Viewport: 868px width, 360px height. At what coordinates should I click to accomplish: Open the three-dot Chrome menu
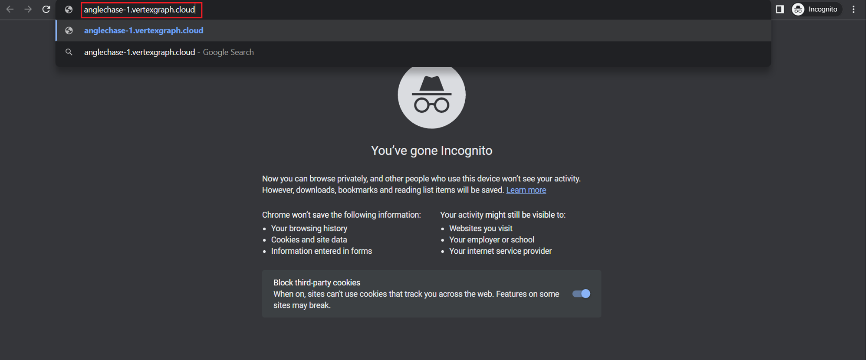point(854,9)
